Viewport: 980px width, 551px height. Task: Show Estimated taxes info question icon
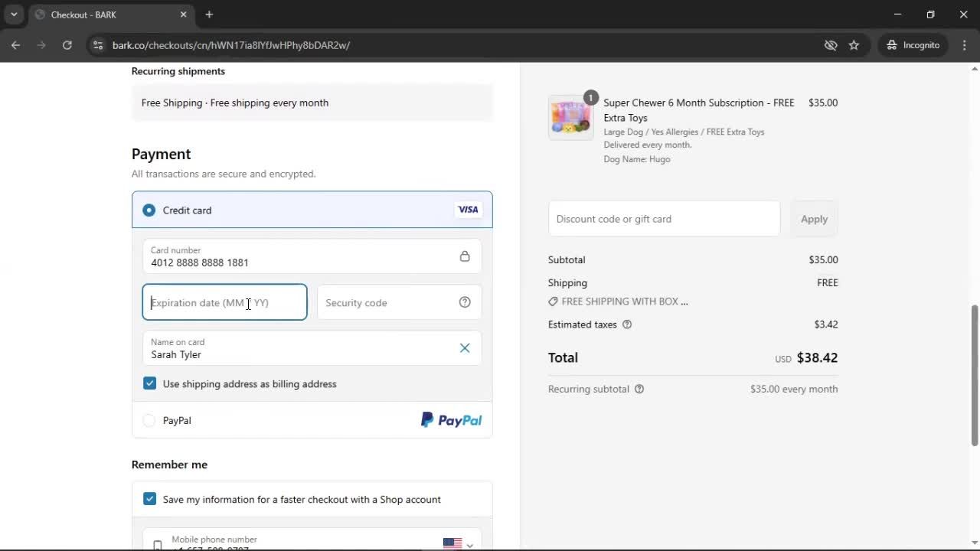[x=627, y=324]
